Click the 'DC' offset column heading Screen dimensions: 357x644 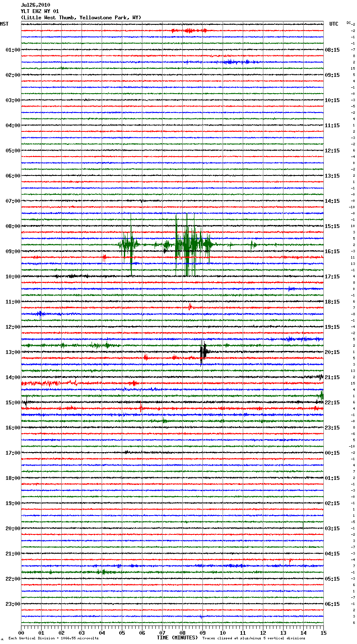point(349,23)
